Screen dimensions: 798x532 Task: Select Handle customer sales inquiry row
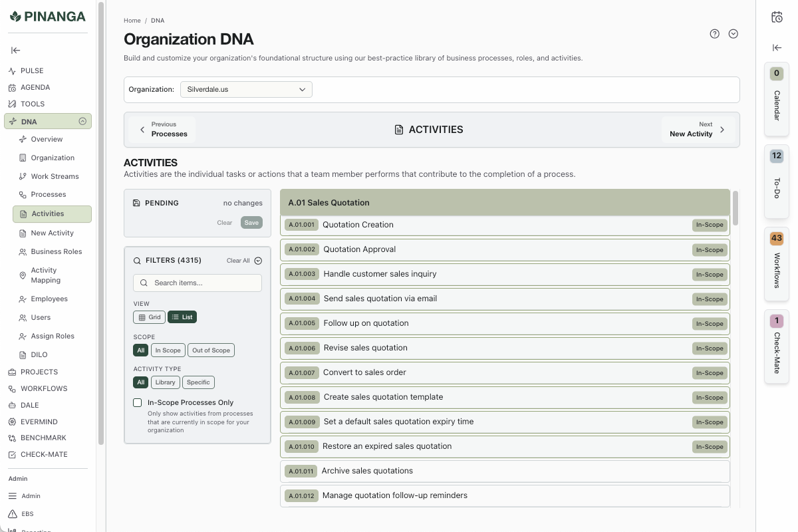click(x=505, y=274)
